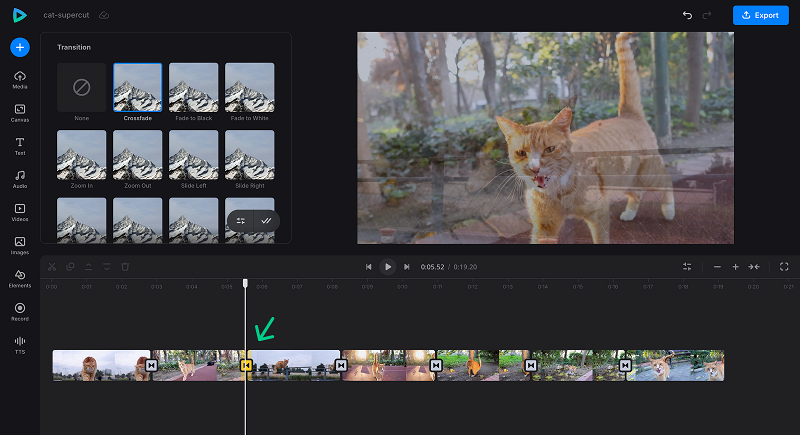Click the current time 0:05.52 display
Viewport: 800px width, 435px height.
pos(432,267)
